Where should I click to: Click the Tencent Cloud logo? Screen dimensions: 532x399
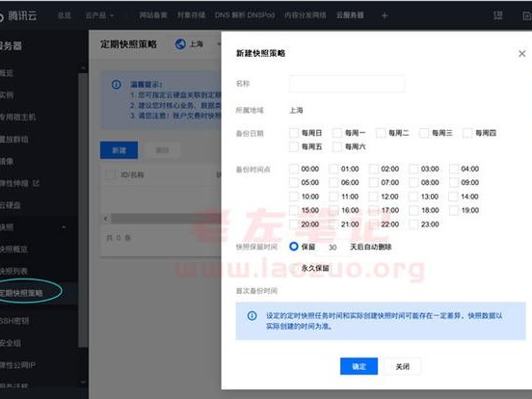point(17,15)
